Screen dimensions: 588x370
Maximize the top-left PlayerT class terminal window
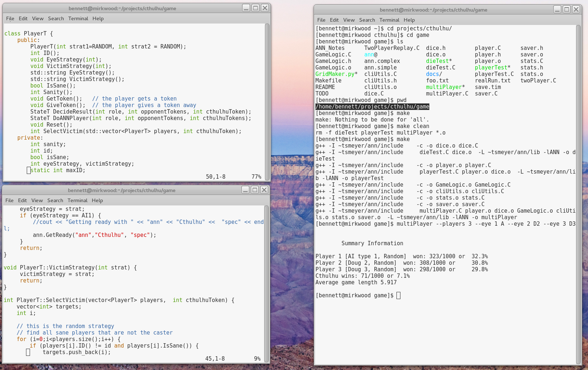click(x=256, y=8)
